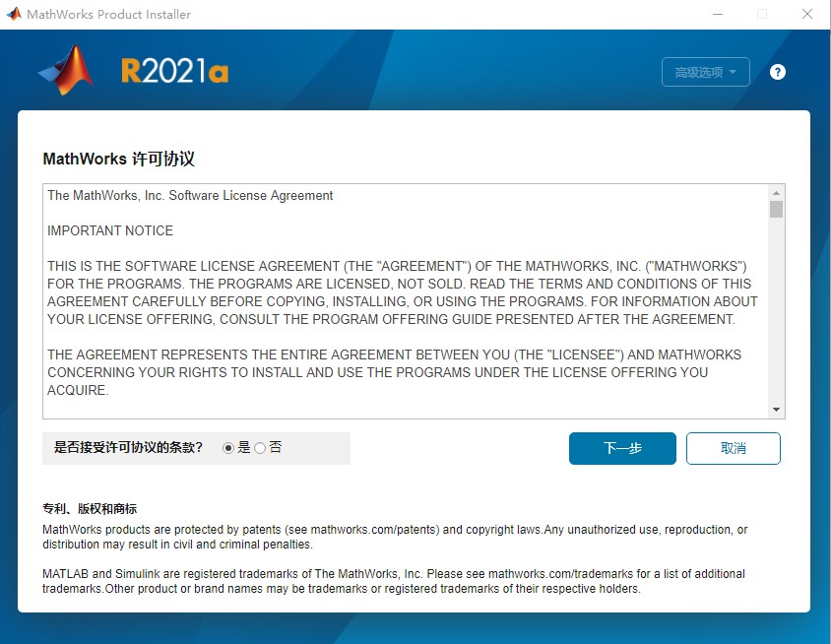The width and height of the screenshot is (831, 644).
Task: Click the help question mark icon
Action: 778,72
